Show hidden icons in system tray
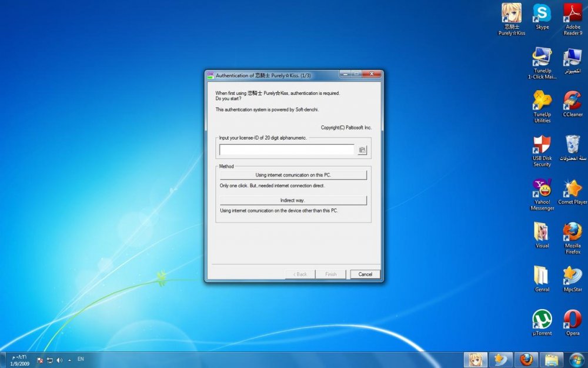The image size is (588, 368). 69,359
